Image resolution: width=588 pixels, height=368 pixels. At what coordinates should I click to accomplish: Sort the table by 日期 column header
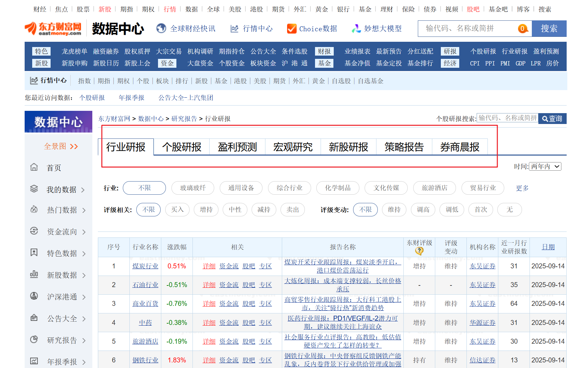(x=548, y=247)
